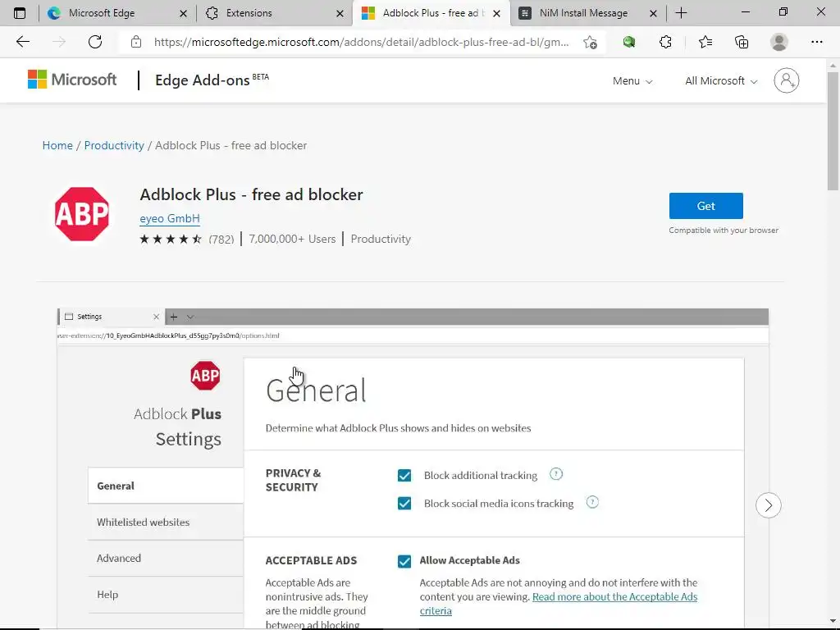Toggle Block additional tracking checkbox
This screenshot has width=840, height=630.
[404, 475]
